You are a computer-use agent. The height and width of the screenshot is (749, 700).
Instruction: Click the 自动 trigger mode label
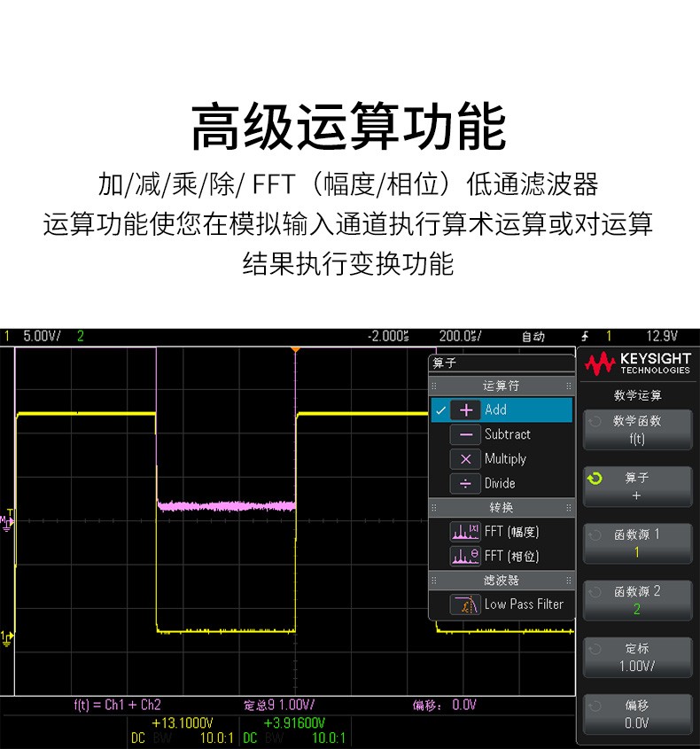click(533, 337)
